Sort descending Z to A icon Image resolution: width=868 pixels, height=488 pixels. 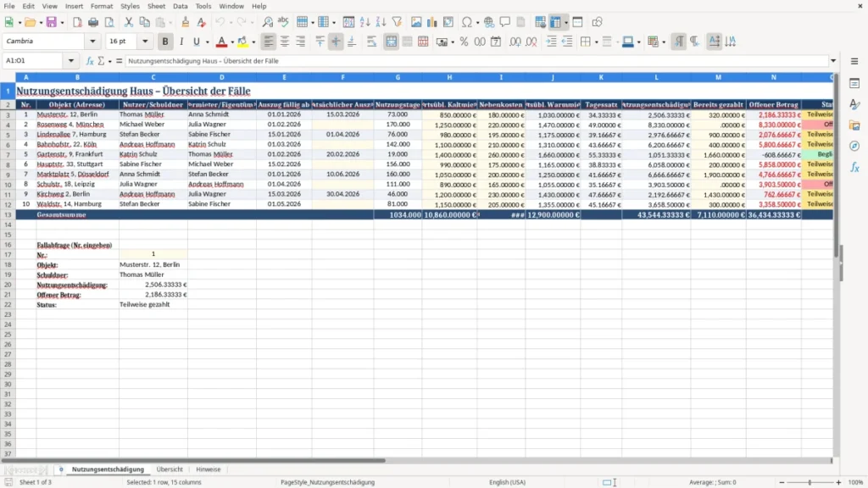(381, 22)
